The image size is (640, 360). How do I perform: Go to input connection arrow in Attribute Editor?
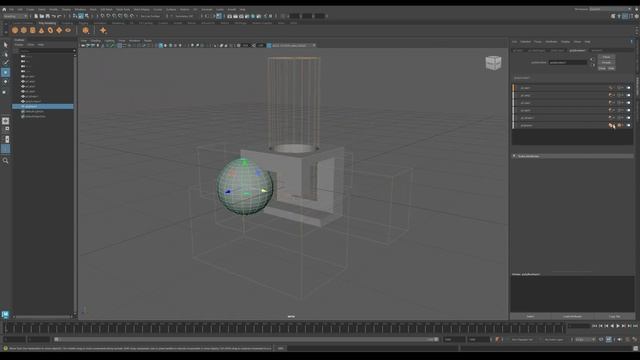(592, 60)
